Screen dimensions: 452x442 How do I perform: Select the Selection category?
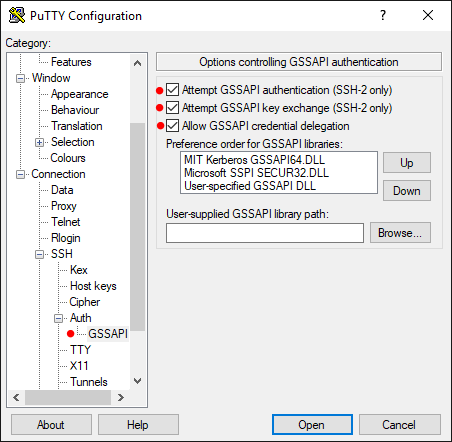tap(73, 142)
